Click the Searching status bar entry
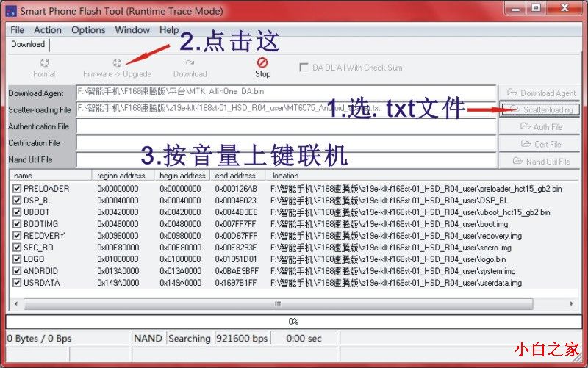588x368 pixels. (x=190, y=339)
